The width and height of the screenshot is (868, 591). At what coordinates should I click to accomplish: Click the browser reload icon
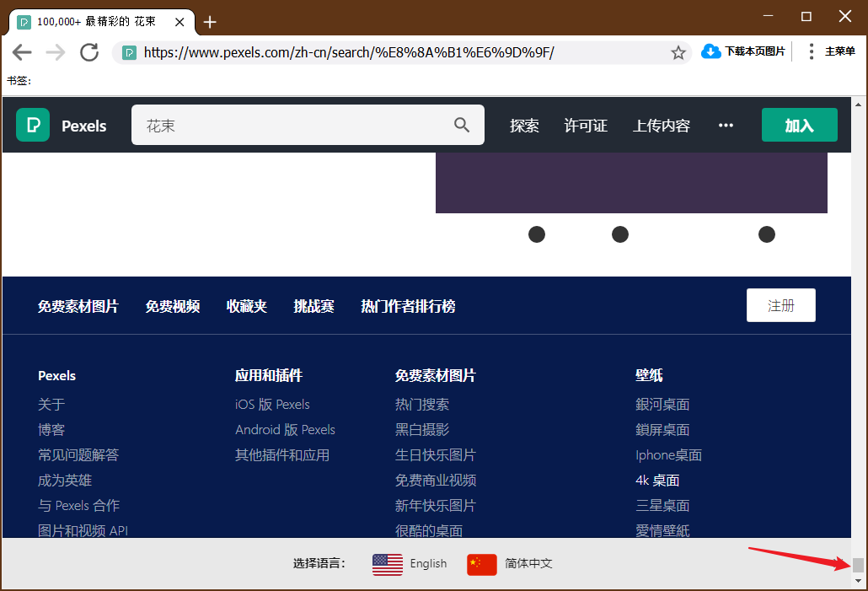pos(89,52)
